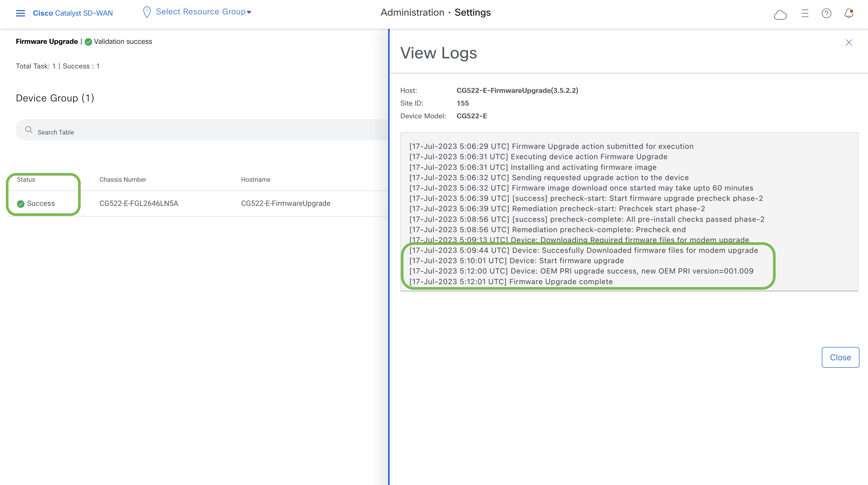Select the Success status cell in Device Group table
Image resolution: width=868 pixels, height=485 pixels.
tap(40, 203)
